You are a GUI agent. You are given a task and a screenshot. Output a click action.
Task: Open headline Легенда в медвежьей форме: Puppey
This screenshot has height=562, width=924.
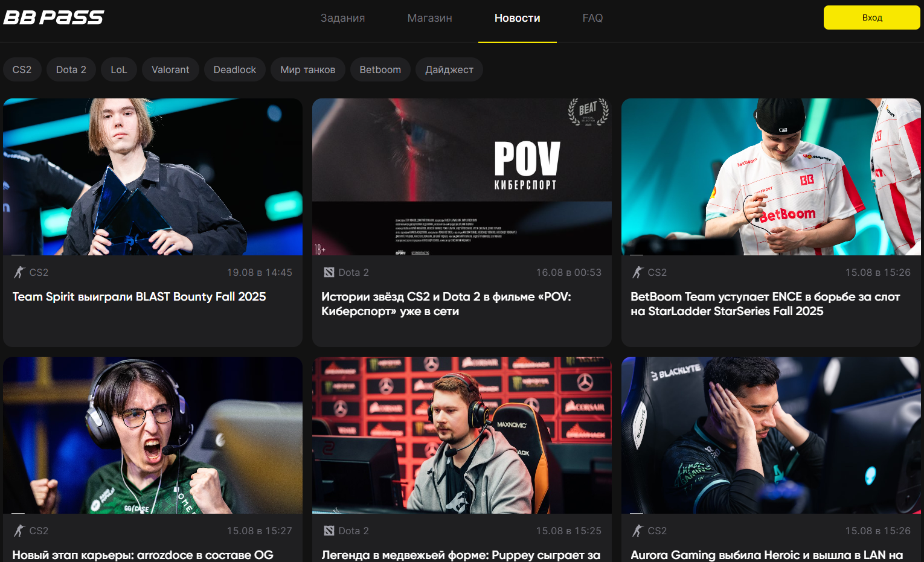click(x=461, y=555)
